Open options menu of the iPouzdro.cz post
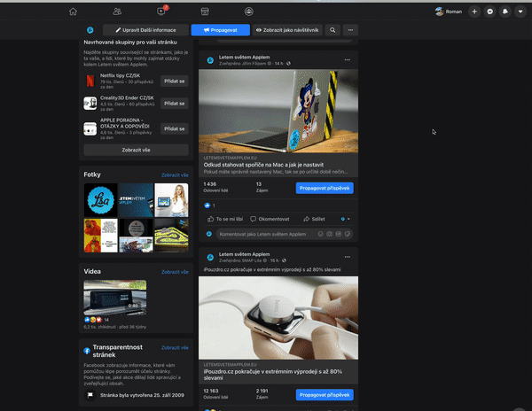This screenshot has width=532, height=411. [x=347, y=257]
